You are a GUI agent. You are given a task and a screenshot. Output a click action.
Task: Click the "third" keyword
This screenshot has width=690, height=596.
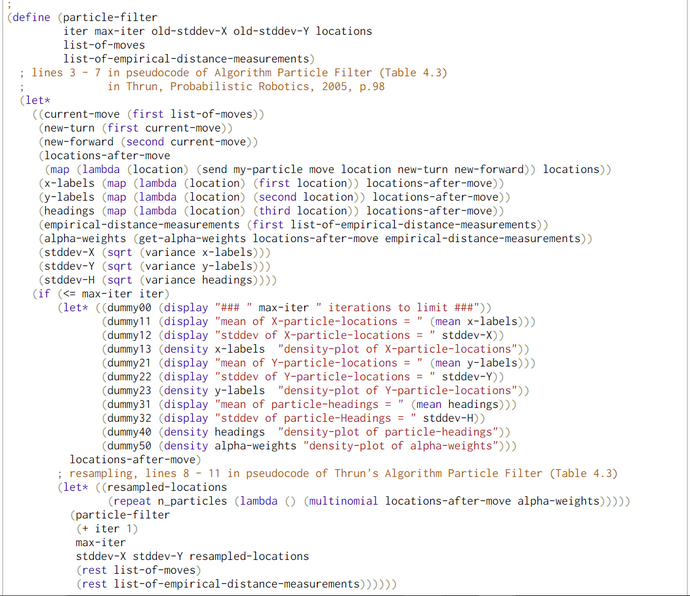[275, 211]
